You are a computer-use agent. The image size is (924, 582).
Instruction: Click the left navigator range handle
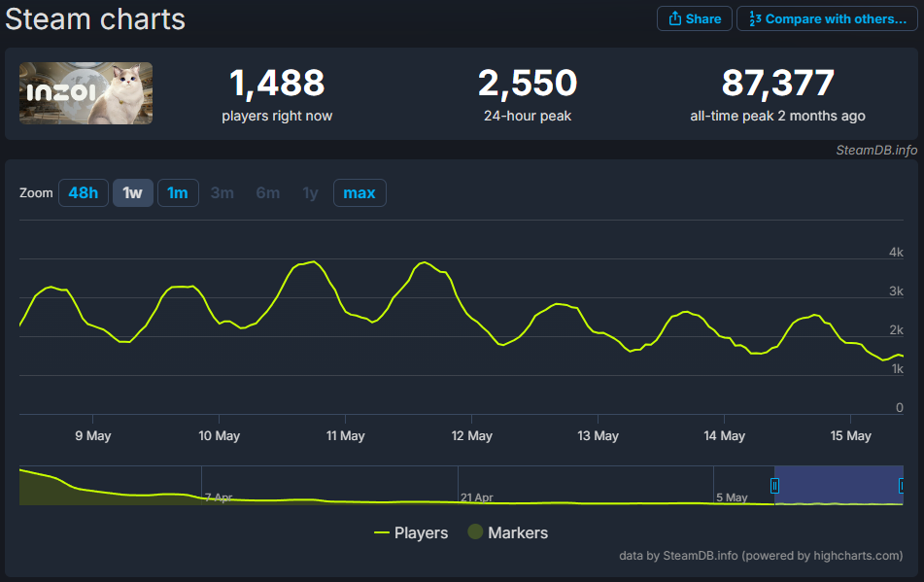[774, 484]
